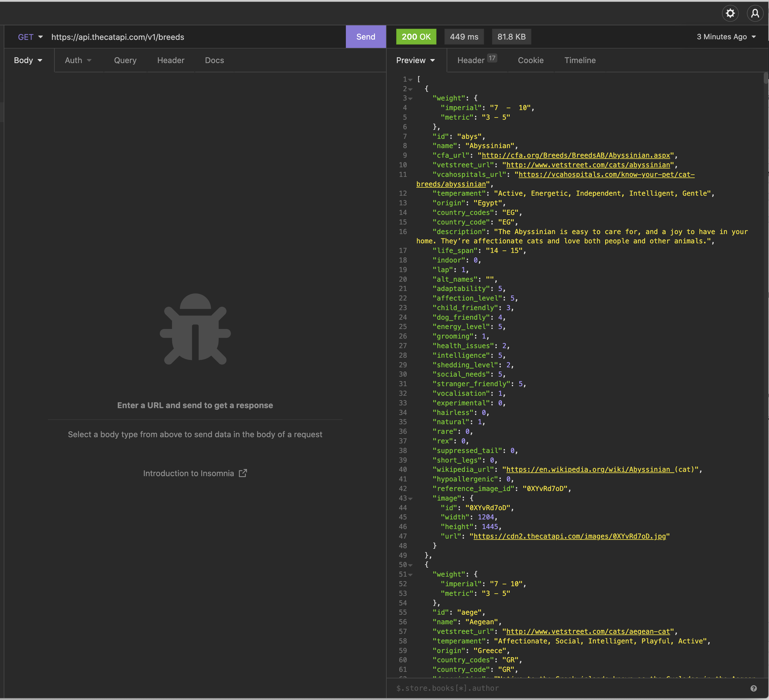Click the 81.8 KB size tag
The image size is (769, 700).
coord(511,37)
